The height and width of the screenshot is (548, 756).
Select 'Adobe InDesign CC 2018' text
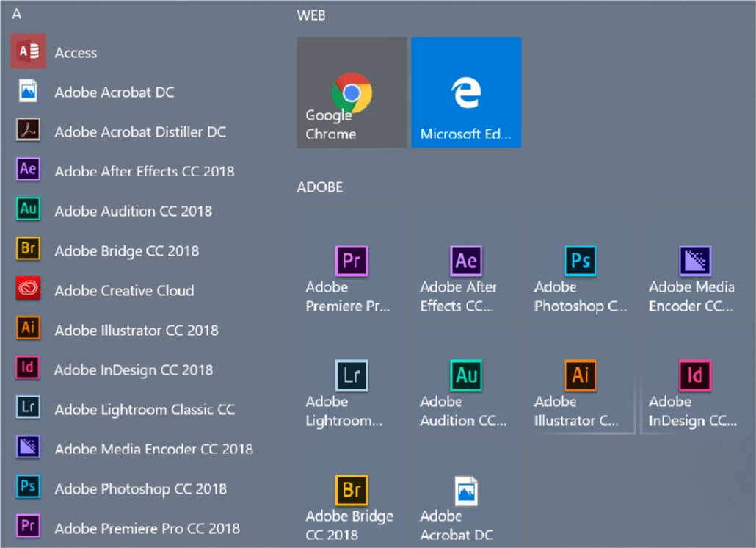tap(134, 370)
